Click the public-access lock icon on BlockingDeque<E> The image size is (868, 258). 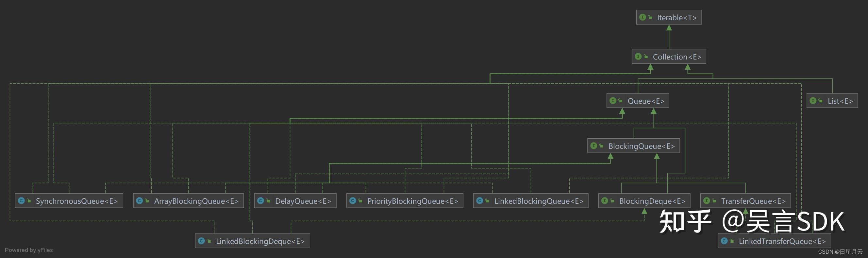click(612, 201)
